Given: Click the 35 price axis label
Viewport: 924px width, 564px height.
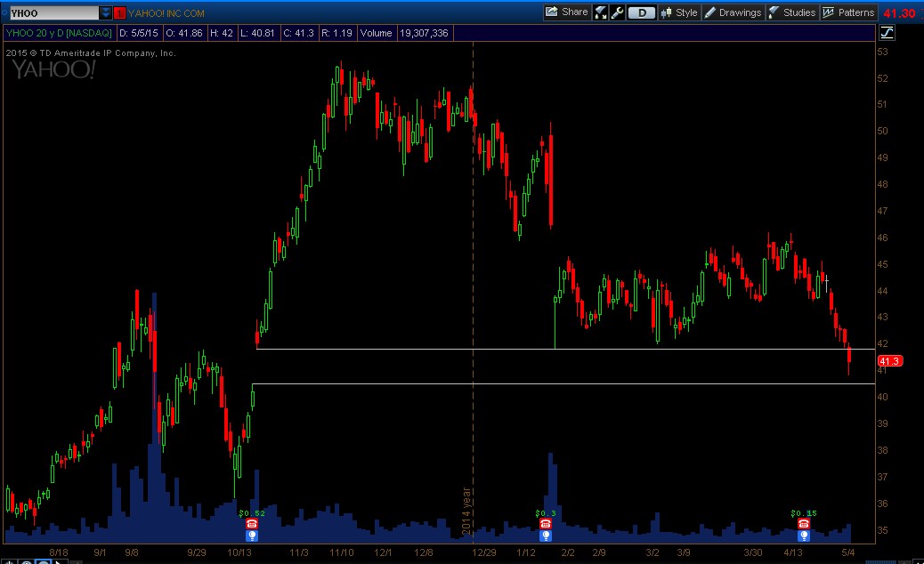Looking at the screenshot, I should [882, 530].
